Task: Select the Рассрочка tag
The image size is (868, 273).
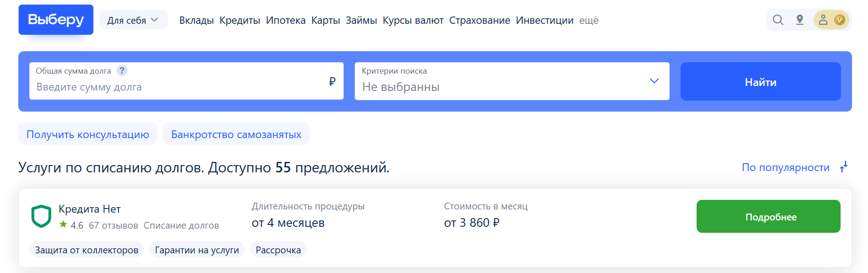Action: tap(278, 250)
